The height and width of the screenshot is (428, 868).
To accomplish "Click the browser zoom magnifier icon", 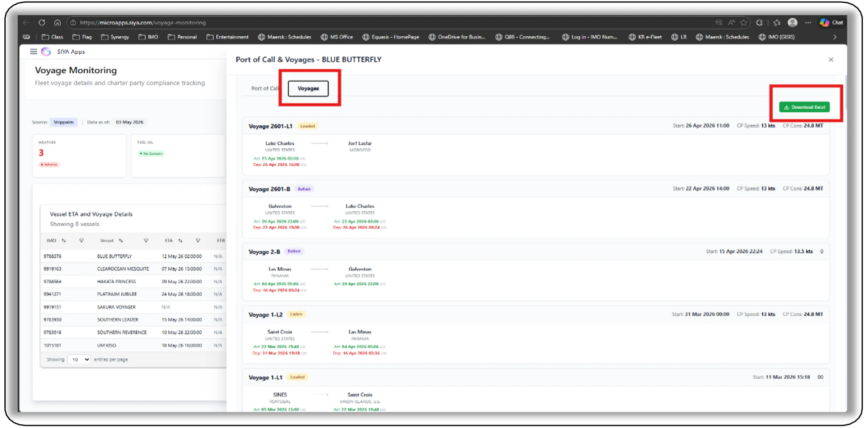I will click(718, 23).
